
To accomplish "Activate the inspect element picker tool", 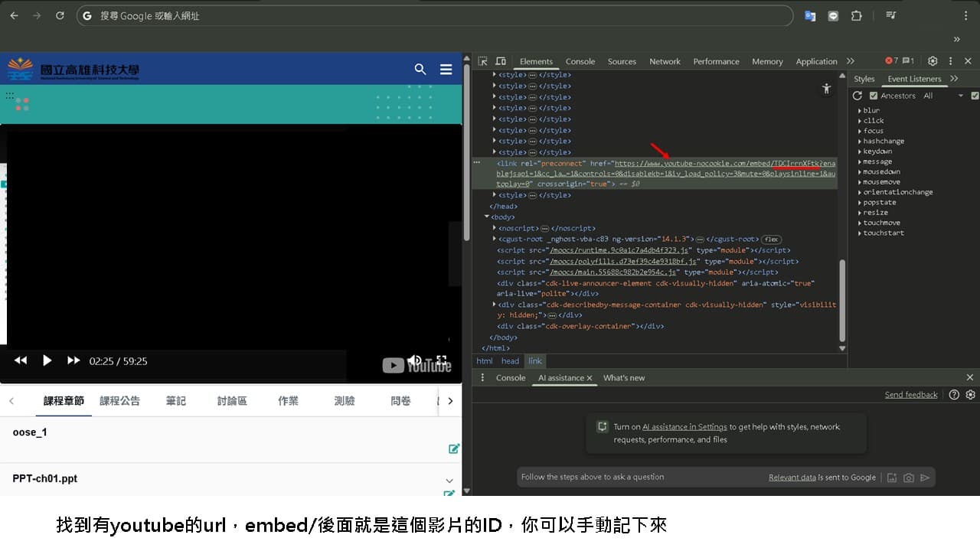I will [x=482, y=61].
